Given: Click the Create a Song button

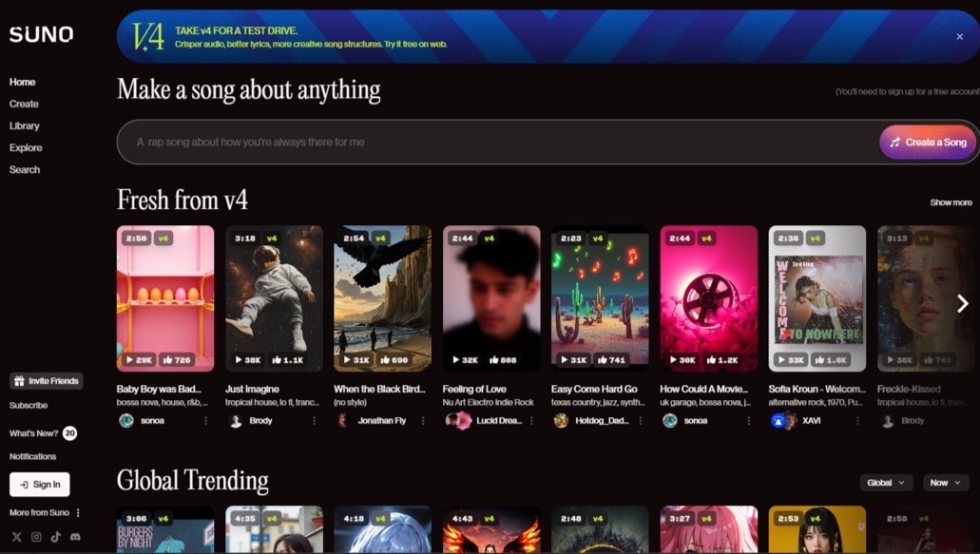Looking at the screenshot, I should click(928, 143).
